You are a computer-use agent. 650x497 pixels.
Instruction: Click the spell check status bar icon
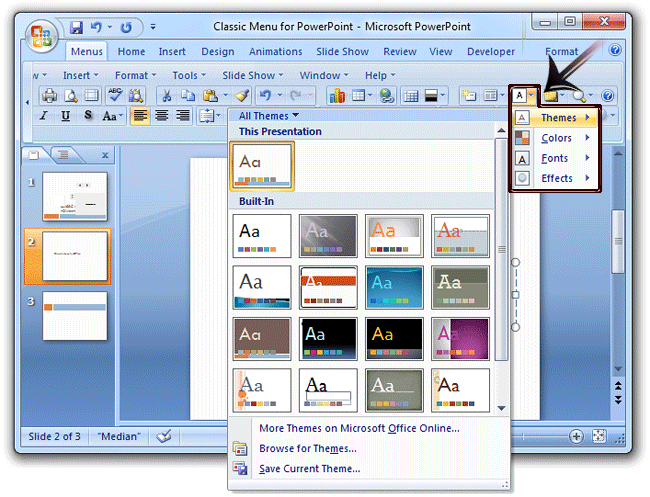pyautogui.click(x=164, y=436)
